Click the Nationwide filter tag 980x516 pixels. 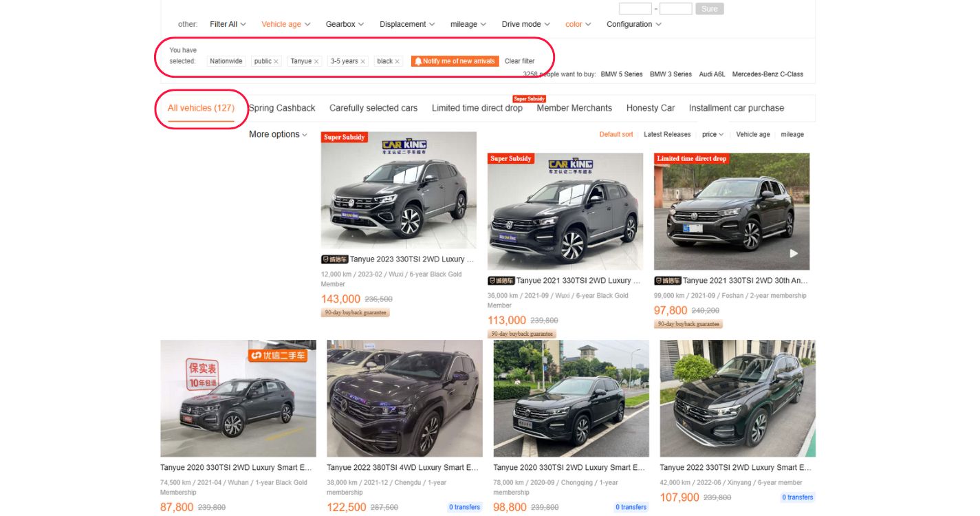click(226, 61)
